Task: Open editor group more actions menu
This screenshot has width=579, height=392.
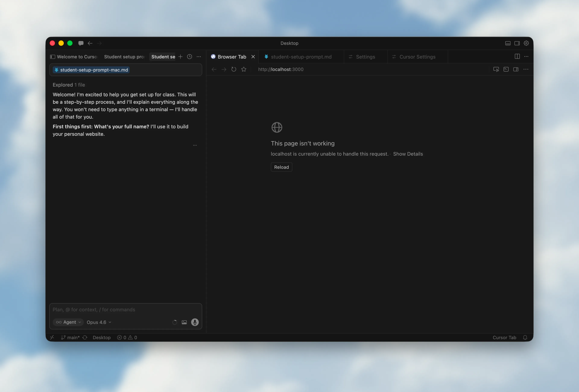Action: pyautogui.click(x=526, y=57)
